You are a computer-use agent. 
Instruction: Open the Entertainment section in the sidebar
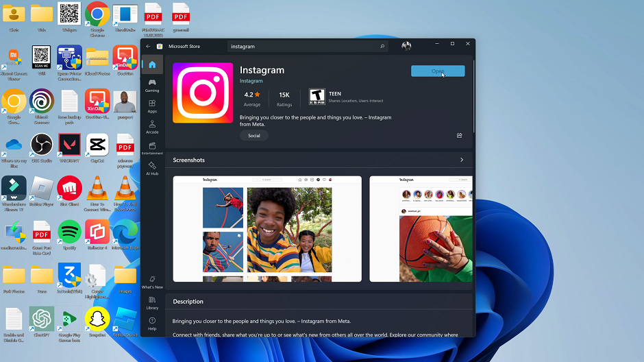pos(152,148)
